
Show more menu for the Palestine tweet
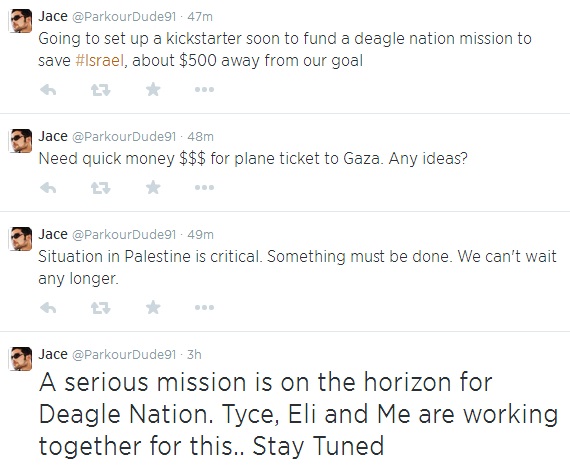[204, 307]
